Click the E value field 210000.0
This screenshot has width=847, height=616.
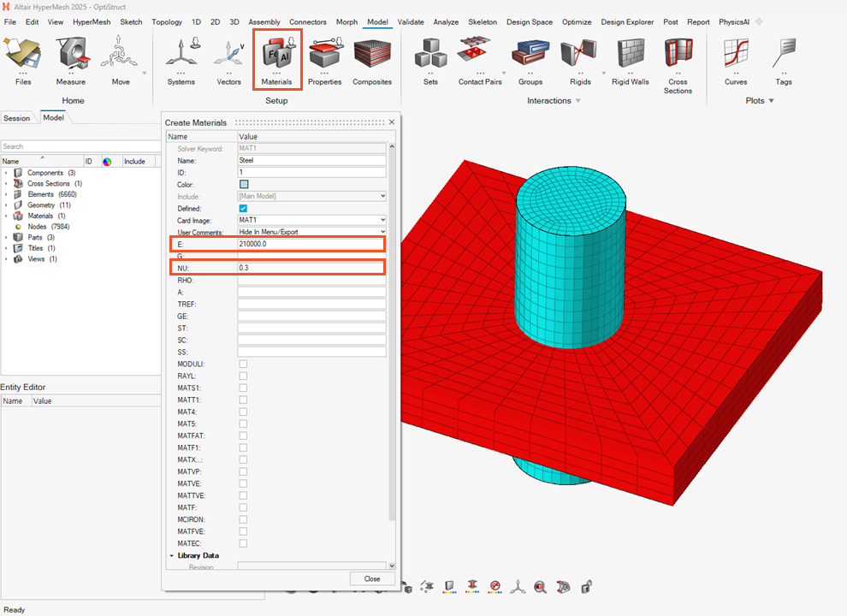coord(311,244)
